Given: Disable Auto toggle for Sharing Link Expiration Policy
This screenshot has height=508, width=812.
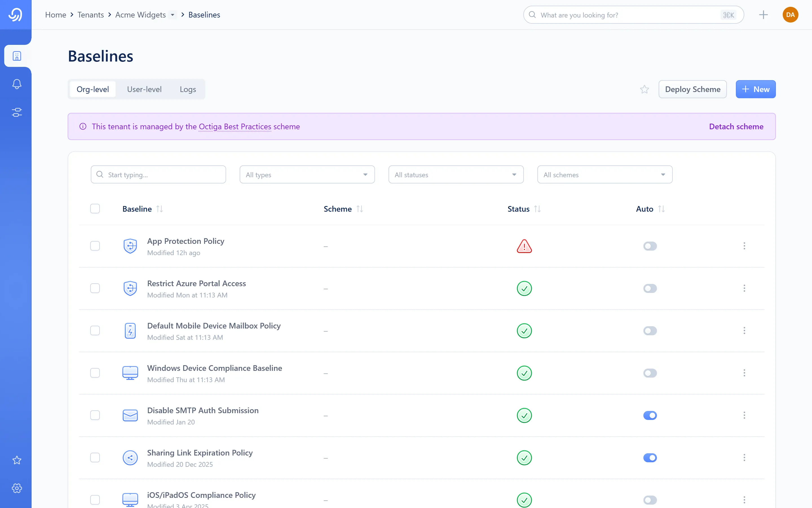Looking at the screenshot, I should [650, 457].
